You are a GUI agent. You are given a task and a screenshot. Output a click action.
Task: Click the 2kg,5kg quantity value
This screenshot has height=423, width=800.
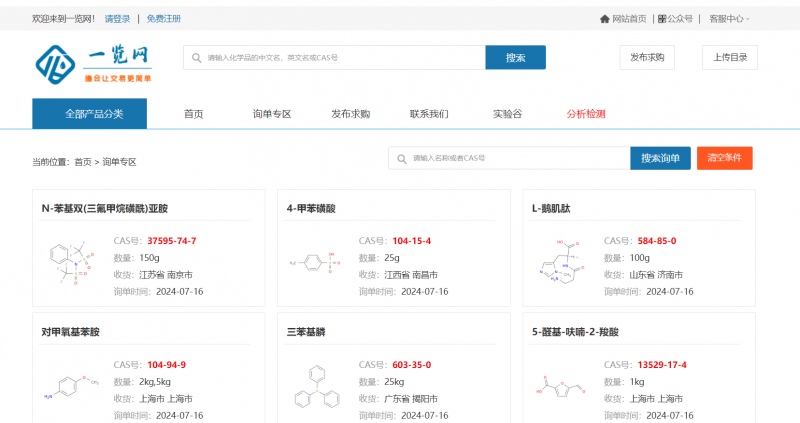point(155,382)
